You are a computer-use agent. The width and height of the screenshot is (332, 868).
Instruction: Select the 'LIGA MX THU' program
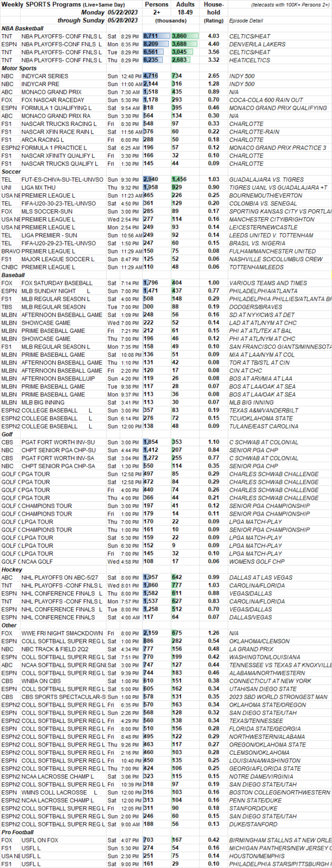[x=40, y=188]
